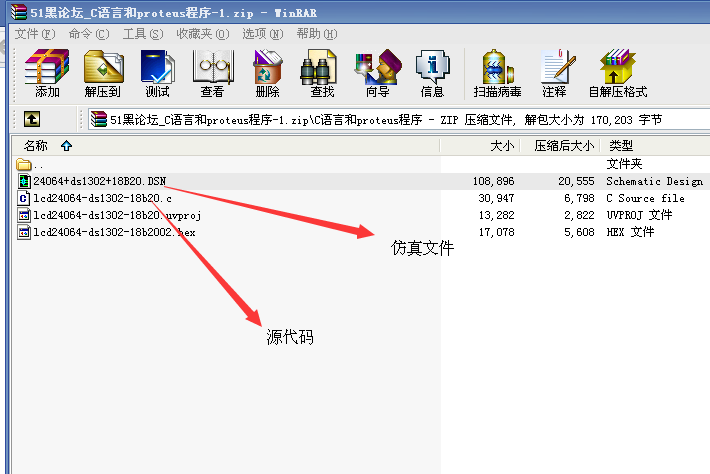Click the archive icon in address bar

tap(99, 120)
